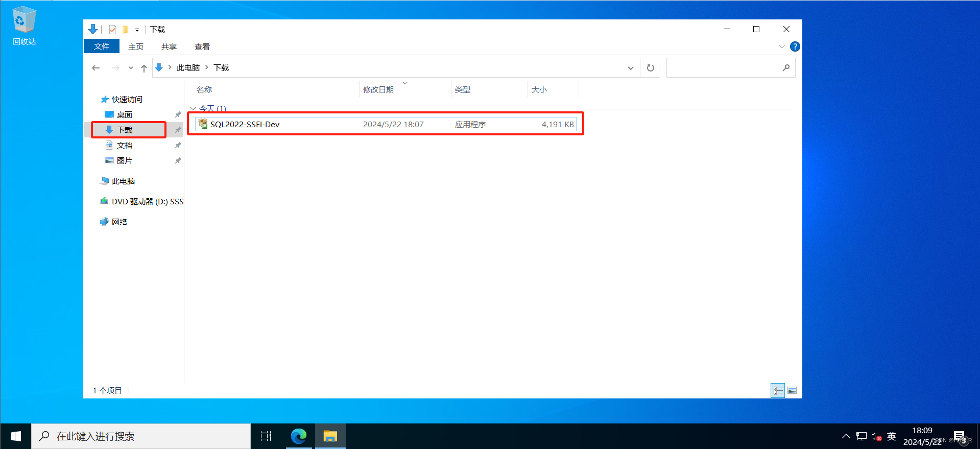Screen dimensions: 980x449
Task: Select 网络 in the navigation pane
Action: point(114,222)
